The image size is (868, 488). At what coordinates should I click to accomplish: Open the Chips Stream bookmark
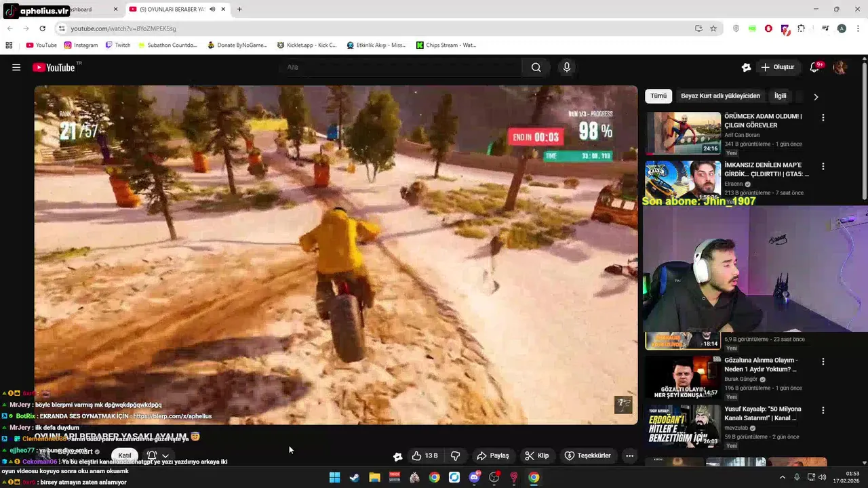point(446,45)
